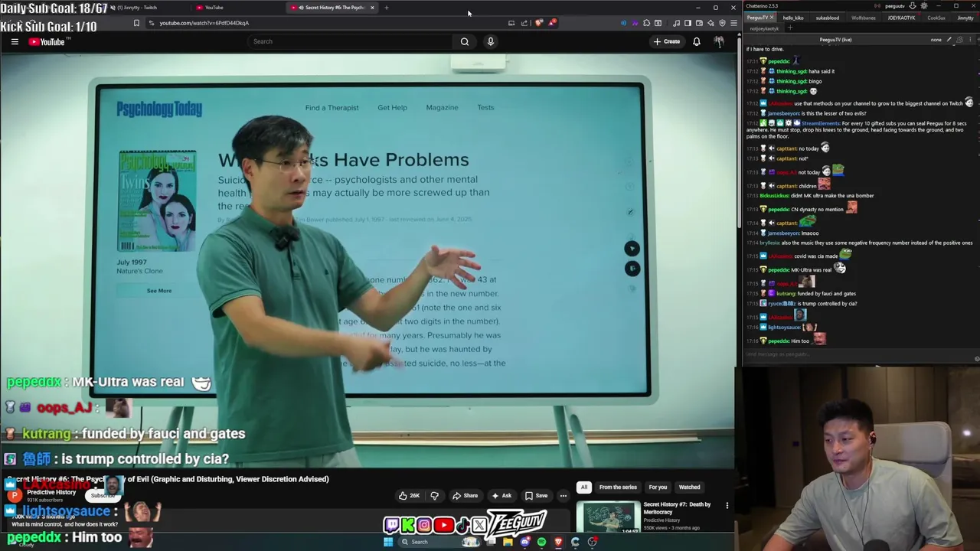Start YouTube voice search with microphone
Viewport: 980px width, 551px height.
[x=491, y=41]
